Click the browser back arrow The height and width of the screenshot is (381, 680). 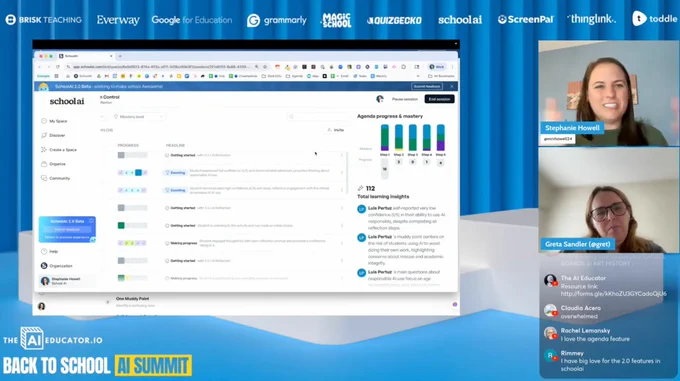[40, 67]
